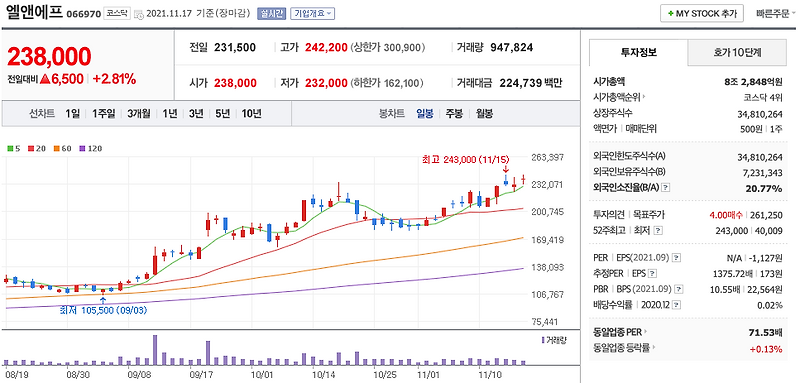Open help icon beside 추정PER EPS
This screenshot has height=383, width=800.
click(652, 273)
